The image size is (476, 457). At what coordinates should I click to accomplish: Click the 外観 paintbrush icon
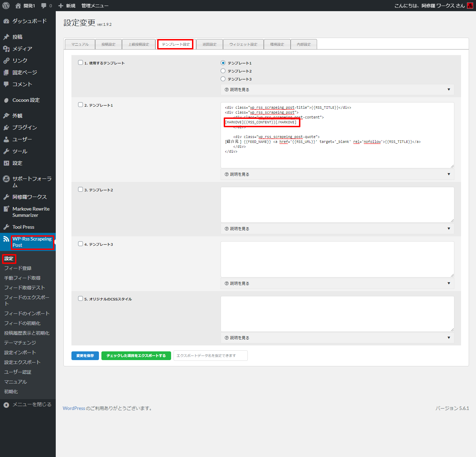click(6, 116)
